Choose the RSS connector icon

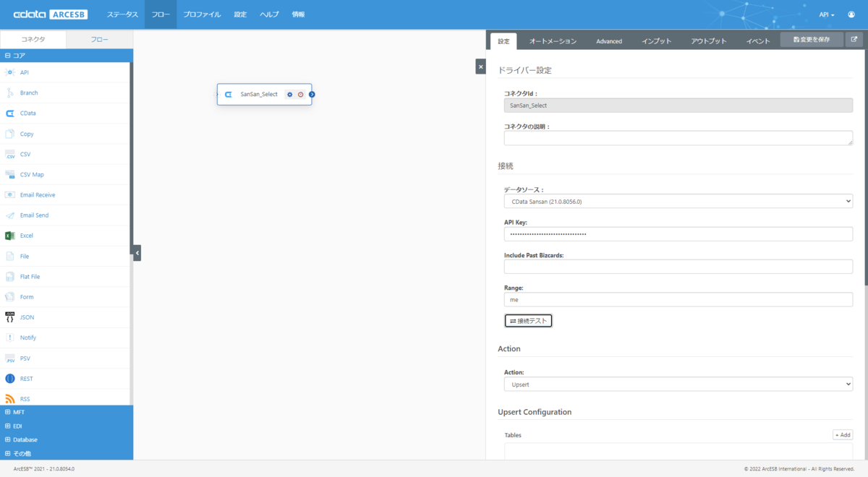(10, 399)
